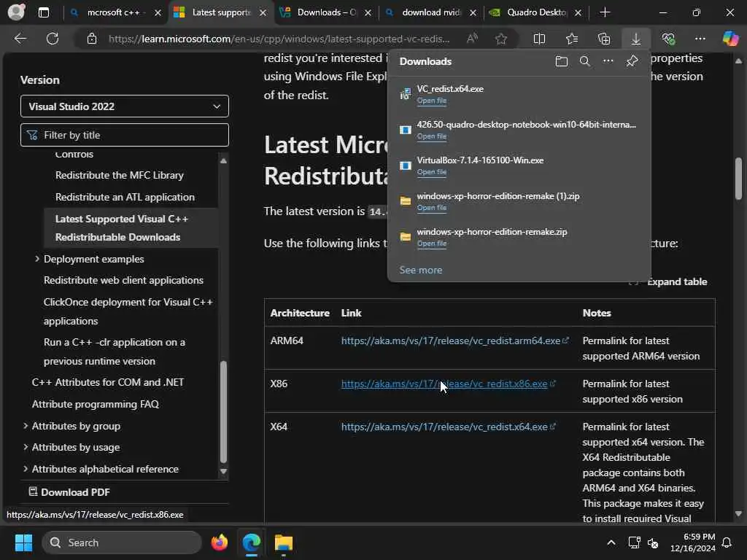Image resolution: width=747 pixels, height=560 pixels.
Task: Open the Favorites list icon
Action: tap(572, 39)
